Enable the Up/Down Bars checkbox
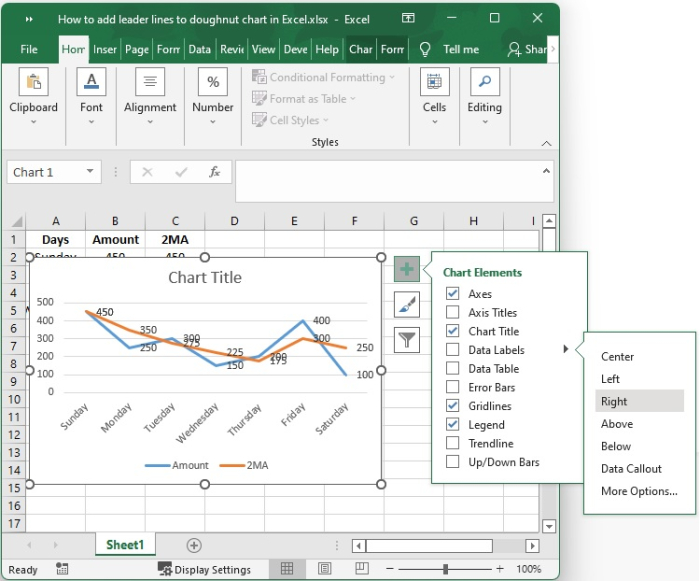 (x=452, y=462)
